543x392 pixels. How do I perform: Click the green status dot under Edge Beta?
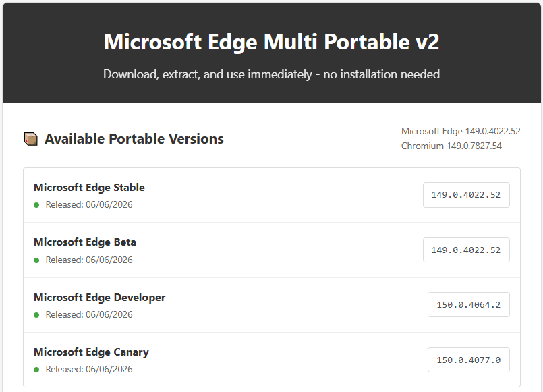(x=36, y=260)
